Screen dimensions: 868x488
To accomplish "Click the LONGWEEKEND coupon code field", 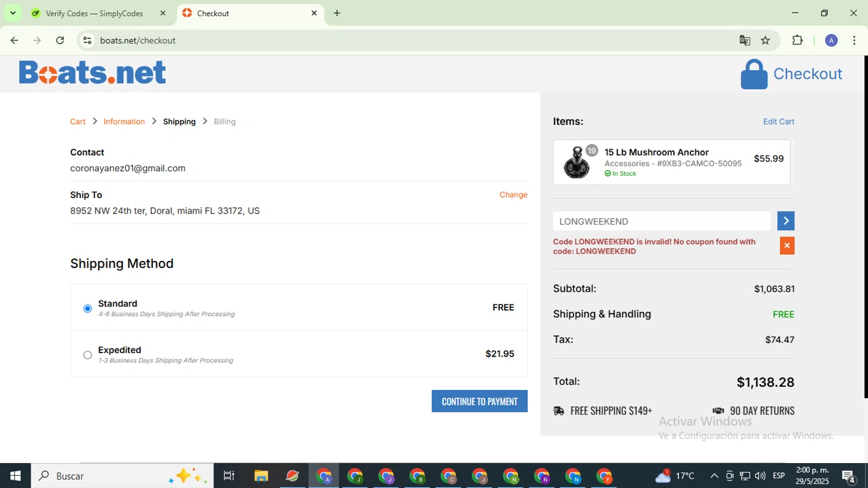I will point(661,221).
